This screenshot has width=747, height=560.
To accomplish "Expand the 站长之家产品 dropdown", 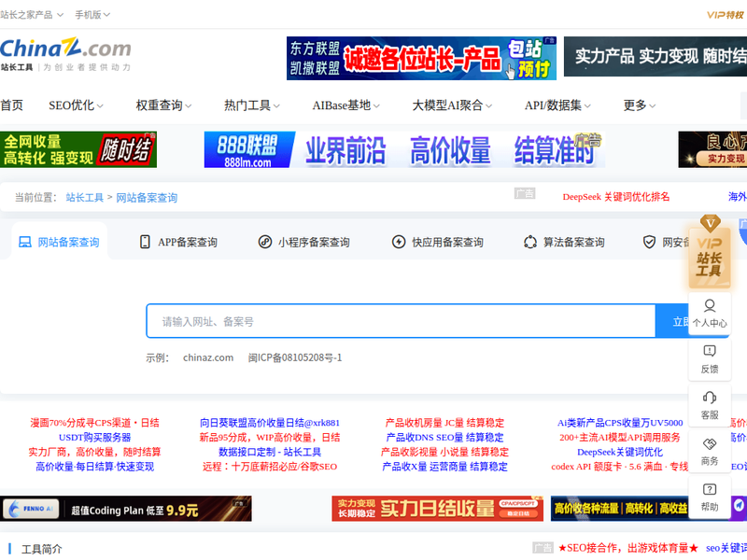I will coord(32,15).
